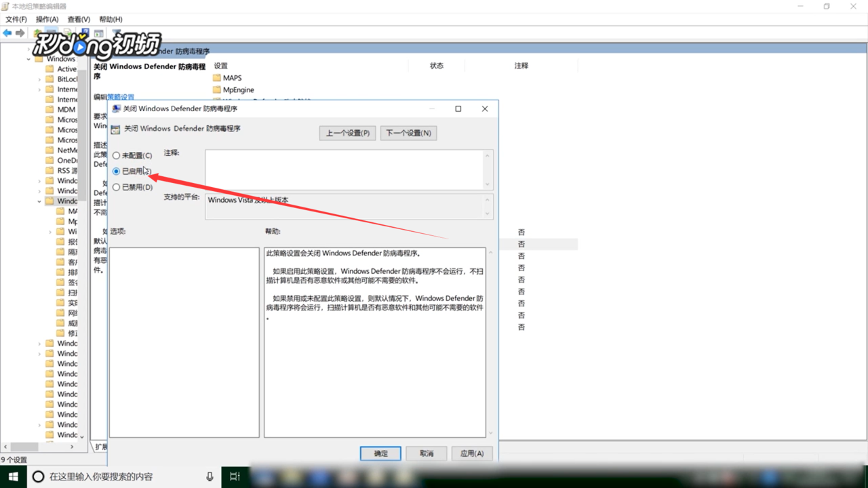Switch to the Extended tab at the bottom
This screenshot has width=868, height=488.
(100, 447)
